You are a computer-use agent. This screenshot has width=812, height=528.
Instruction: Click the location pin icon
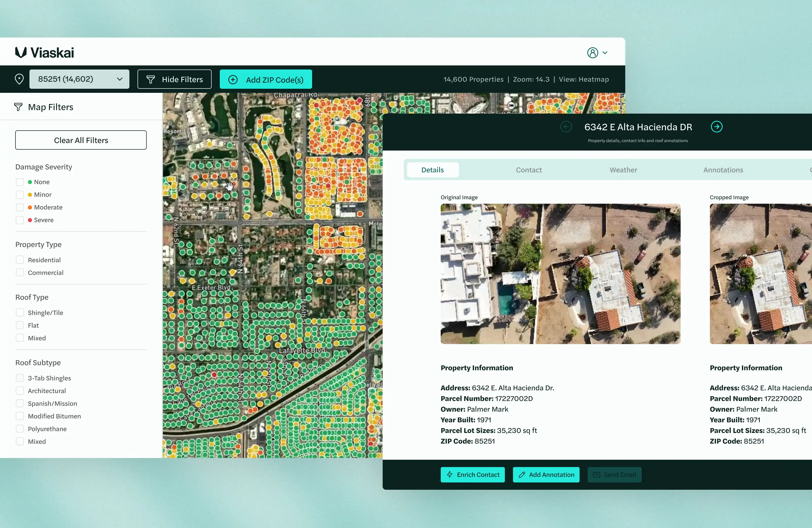pyautogui.click(x=20, y=79)
